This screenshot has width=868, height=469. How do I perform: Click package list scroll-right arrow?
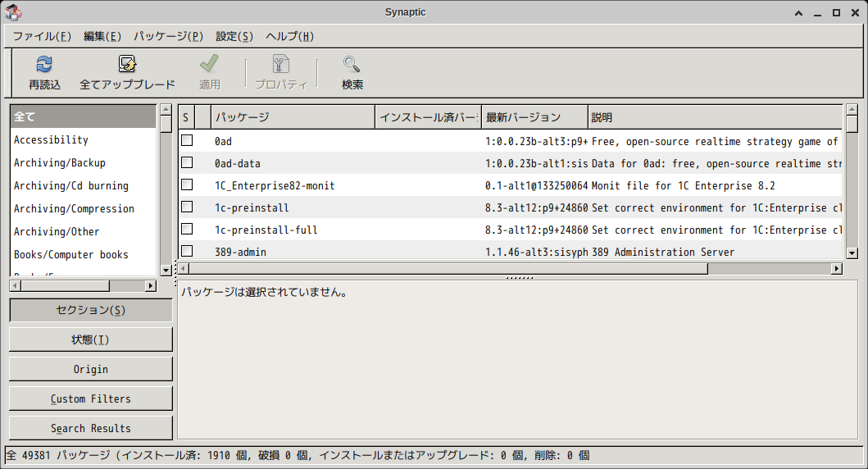pos(837,269)
